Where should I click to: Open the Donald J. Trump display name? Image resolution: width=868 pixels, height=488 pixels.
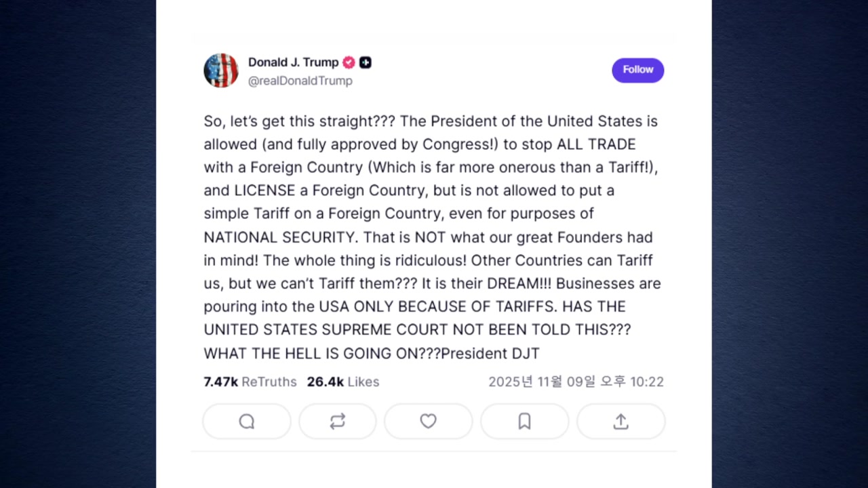(293, 62)
